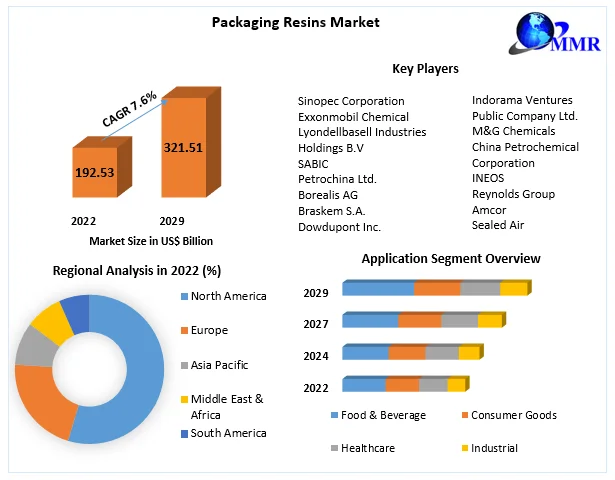Click the Food & Beverage legend square
Image resolution: width=615 pixels, height=480 pixels.
[x=333, y=415]
